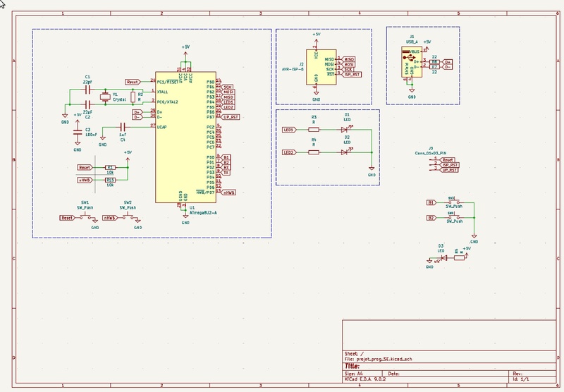Click the MOSI label on the AVR-ISP connector
564x392 pixels.
coord(348,64)
